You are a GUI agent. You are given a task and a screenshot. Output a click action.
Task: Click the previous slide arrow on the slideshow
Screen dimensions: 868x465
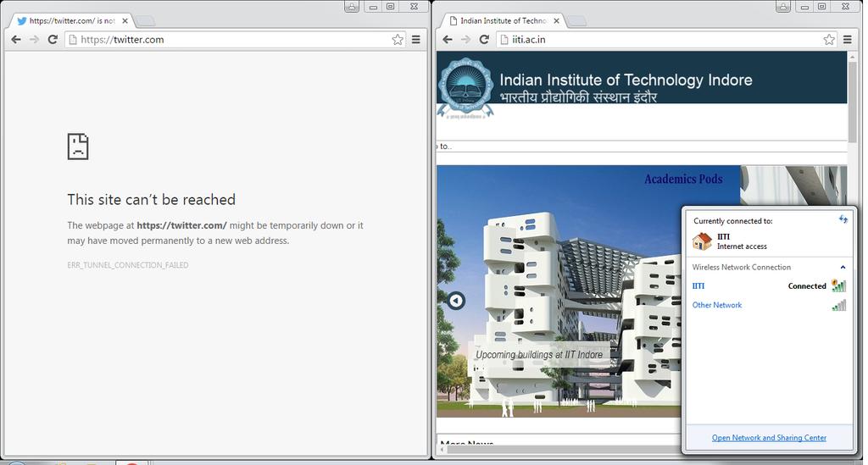tap(456, 300)
